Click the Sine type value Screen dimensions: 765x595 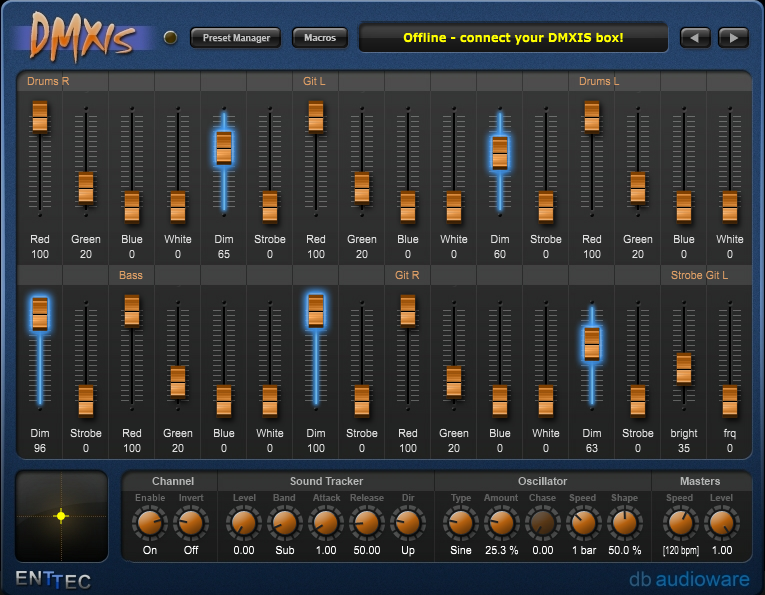(x=461, y=550)
